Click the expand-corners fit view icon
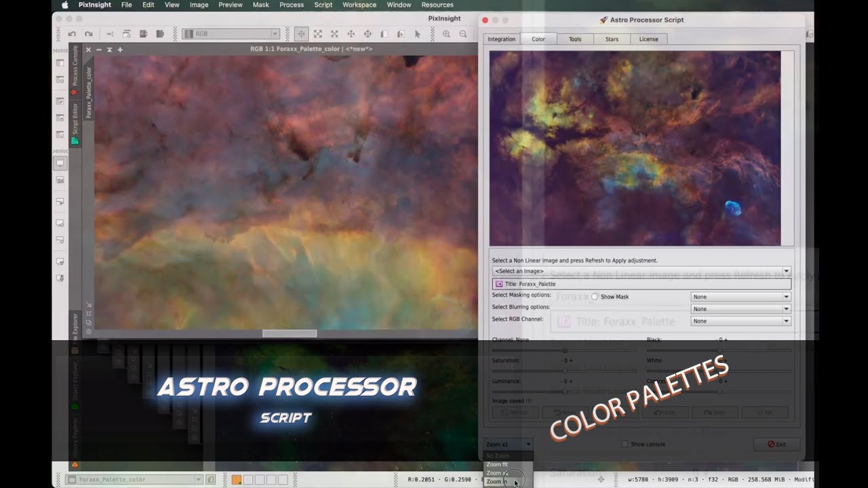 tap(317, 34)
